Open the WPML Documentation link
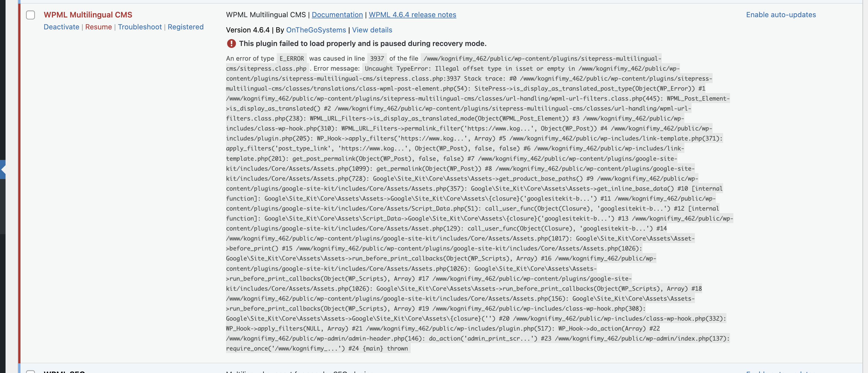This screenshot has height=373, width=868. tap(337, 15)
